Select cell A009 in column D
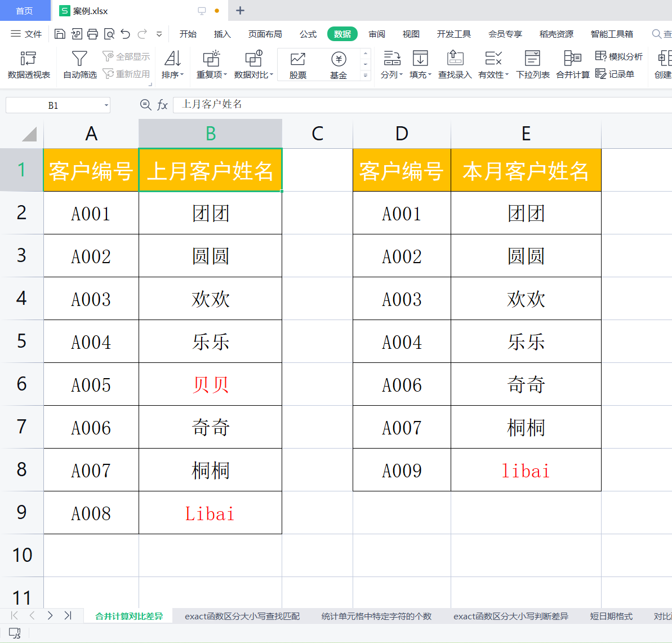The height and width of the screenshot is (643, 672). tap(402, 470)
